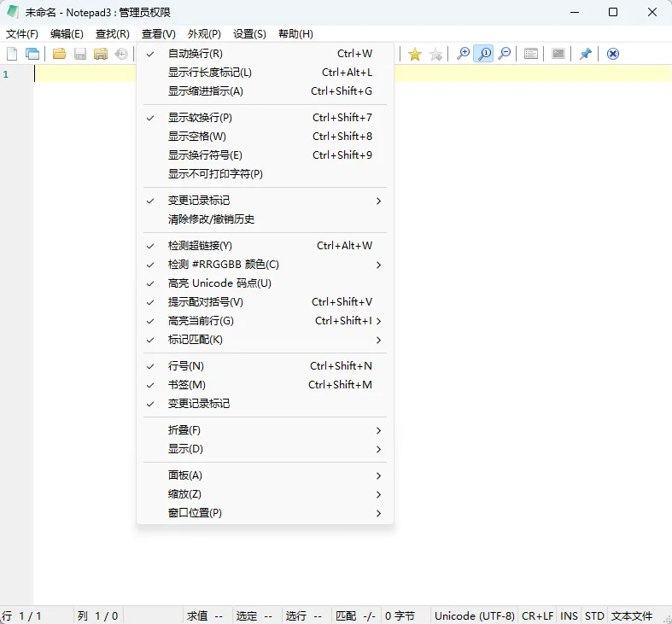Image resolution: width=672 pixels, height=624 pixels.
Task: Click the gray screen toolbar icon
Action: (558, 54)
